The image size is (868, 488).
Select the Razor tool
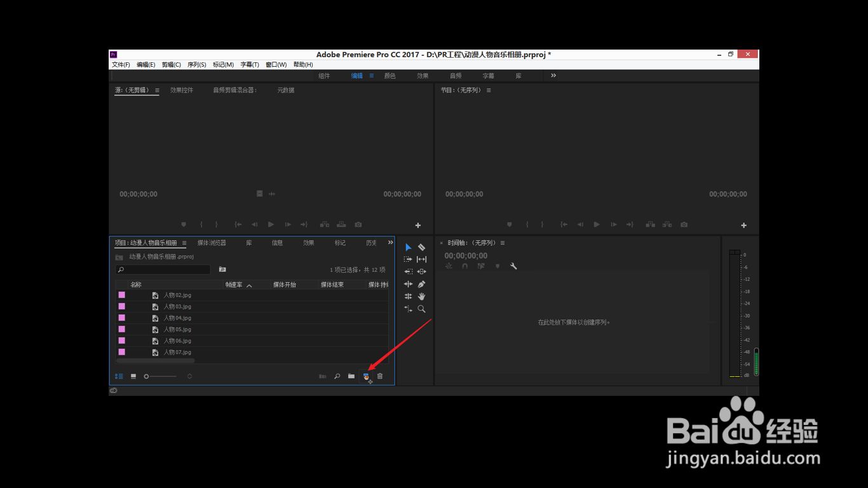pos(421,247)
